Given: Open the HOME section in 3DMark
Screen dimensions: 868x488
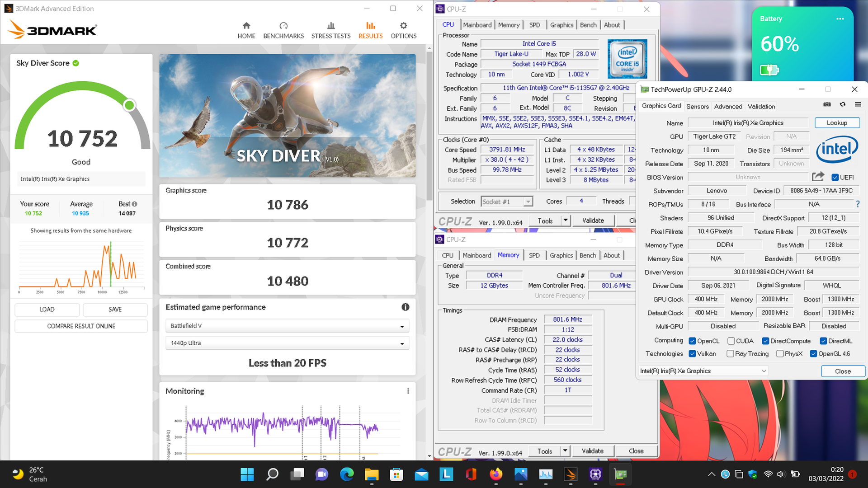Looking at the screenshot, I should [x=246, y=30].
